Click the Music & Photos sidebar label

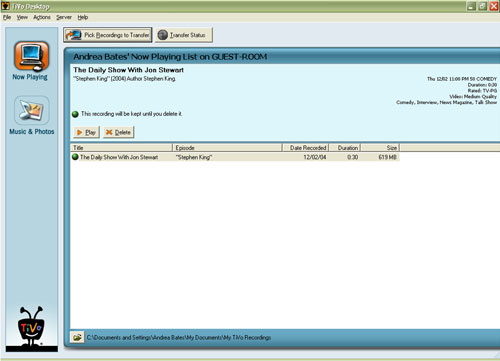32,132
